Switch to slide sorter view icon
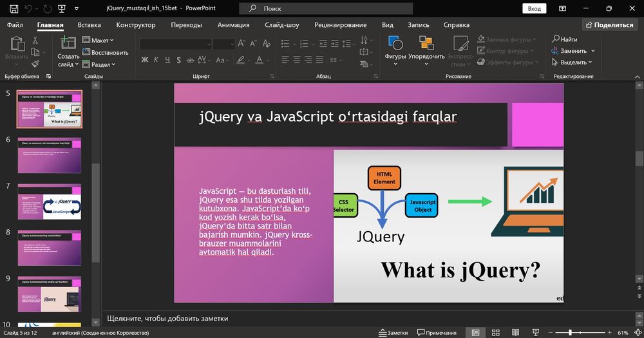644x338 pixels. click(496, 333)
